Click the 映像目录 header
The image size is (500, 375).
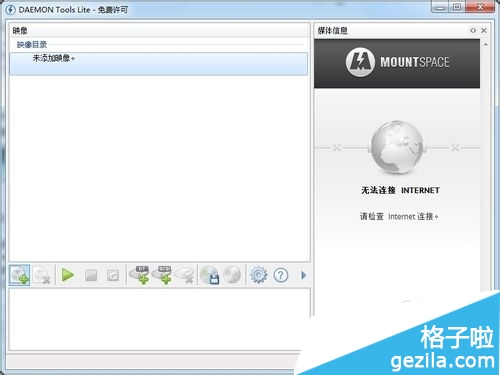[32, 45]
